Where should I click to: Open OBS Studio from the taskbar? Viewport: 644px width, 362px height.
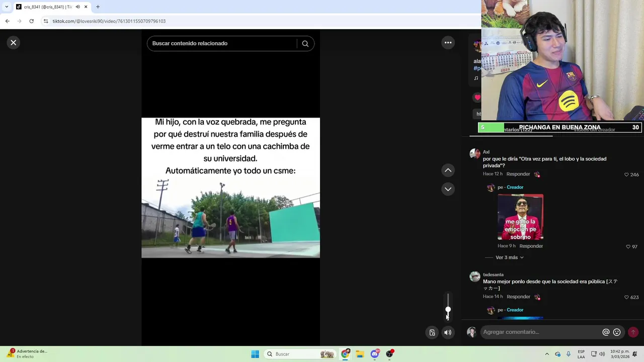[389, 354]
